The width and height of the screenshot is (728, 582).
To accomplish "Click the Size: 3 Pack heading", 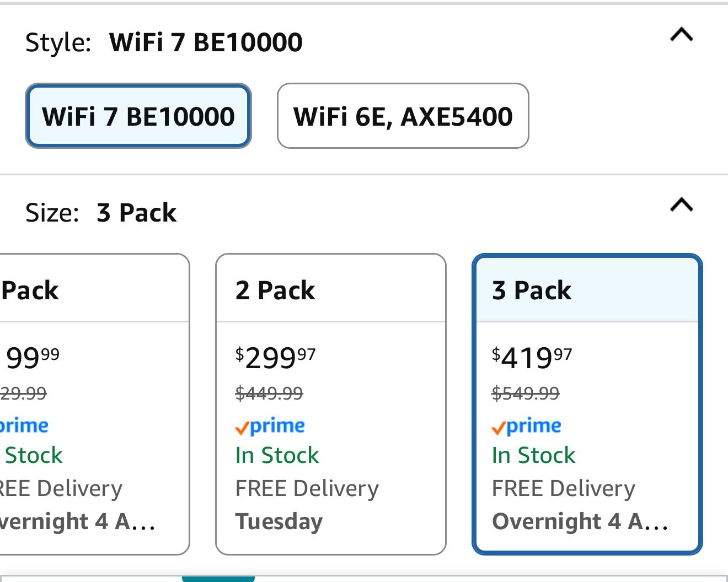I will point(101,213).
